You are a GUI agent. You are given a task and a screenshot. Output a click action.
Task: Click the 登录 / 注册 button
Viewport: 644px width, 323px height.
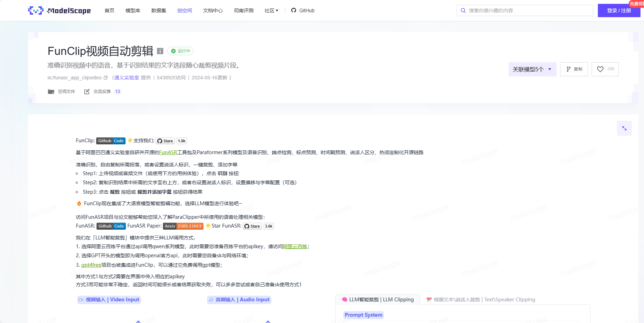point(619,10)
